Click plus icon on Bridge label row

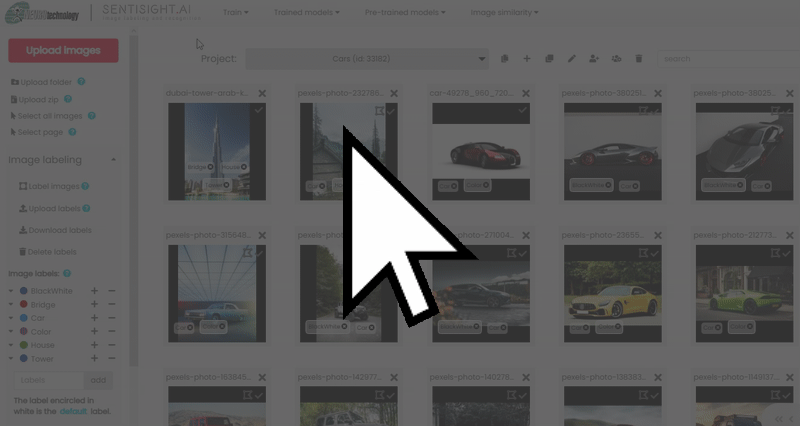pyautogui.click(x=94, y=304)
